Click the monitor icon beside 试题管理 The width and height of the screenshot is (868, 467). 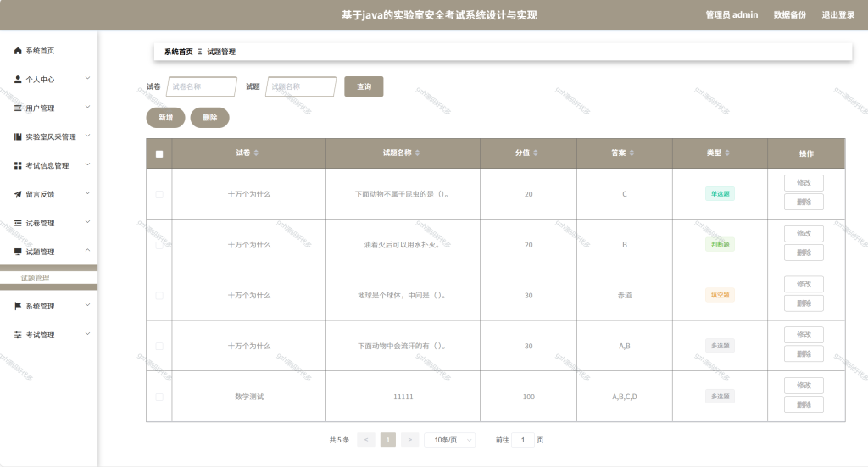tap(18, 253)
